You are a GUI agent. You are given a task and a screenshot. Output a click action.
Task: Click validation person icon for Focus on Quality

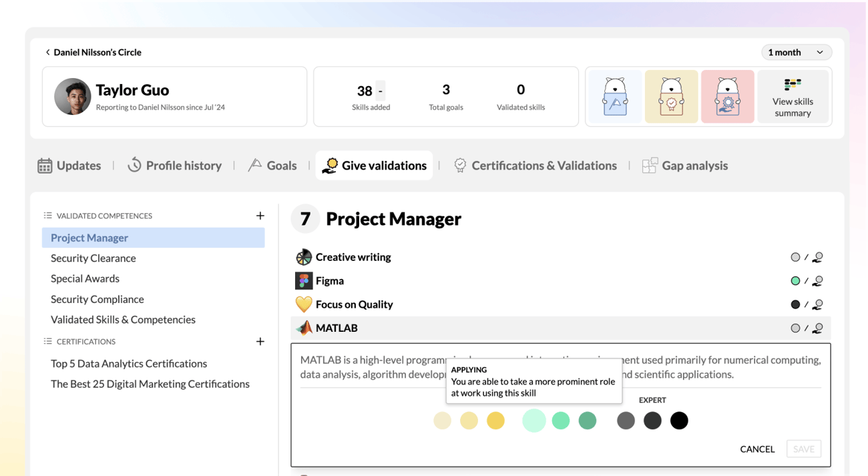[818, 304]
